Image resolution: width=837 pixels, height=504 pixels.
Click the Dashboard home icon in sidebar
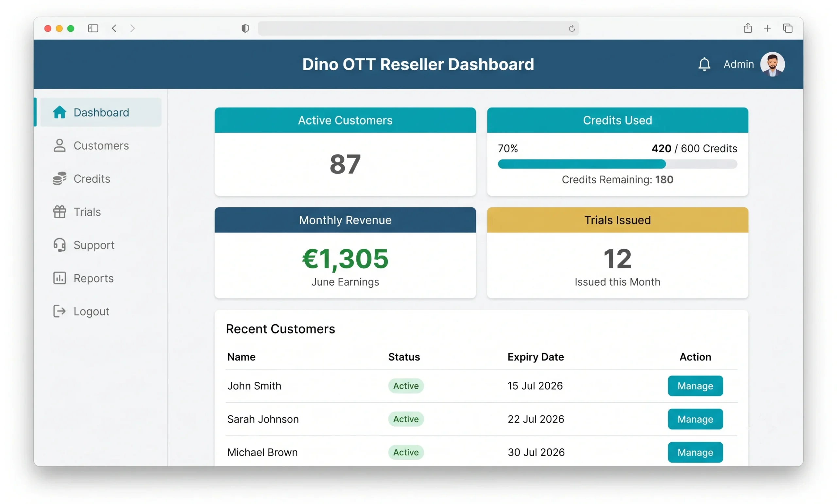[60, 112]
